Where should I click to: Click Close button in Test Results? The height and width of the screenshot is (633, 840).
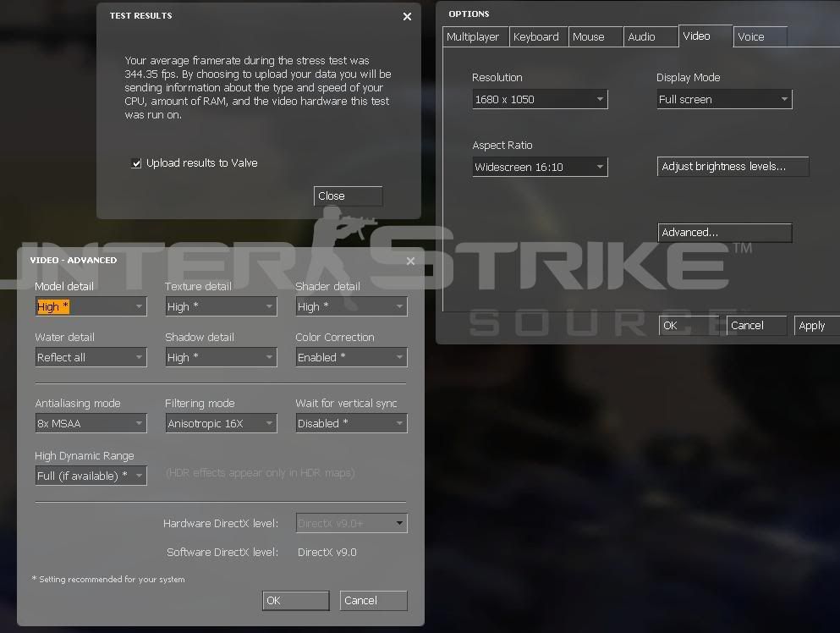pos(349,196)
